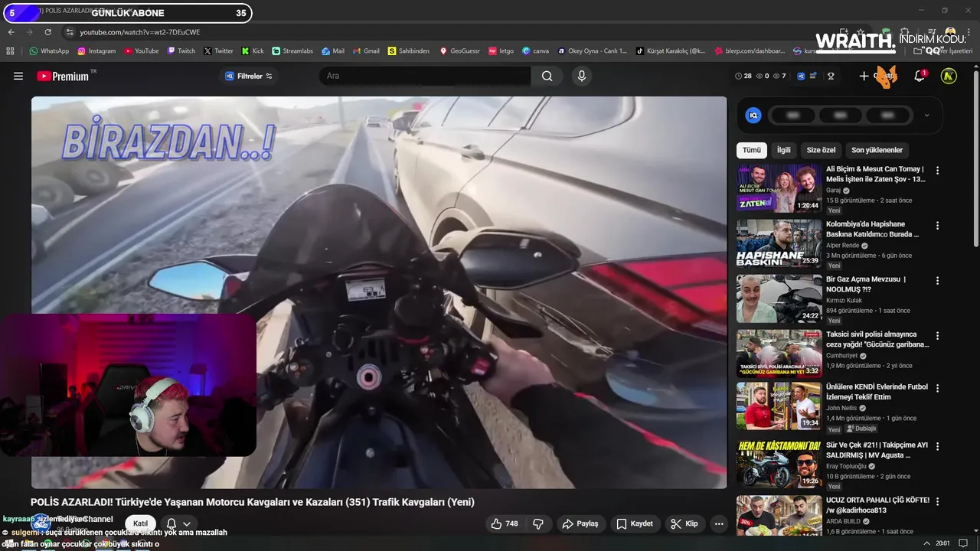Save the video with Kaydet

coord(635,523)
